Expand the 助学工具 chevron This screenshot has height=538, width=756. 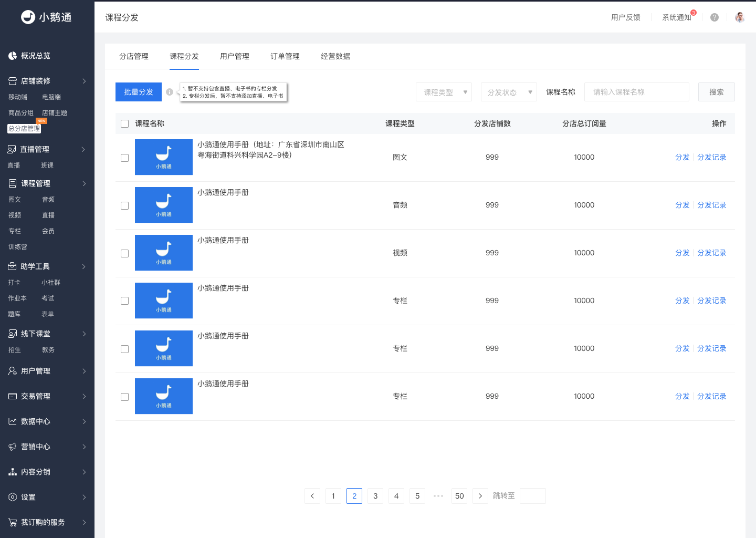84,266
